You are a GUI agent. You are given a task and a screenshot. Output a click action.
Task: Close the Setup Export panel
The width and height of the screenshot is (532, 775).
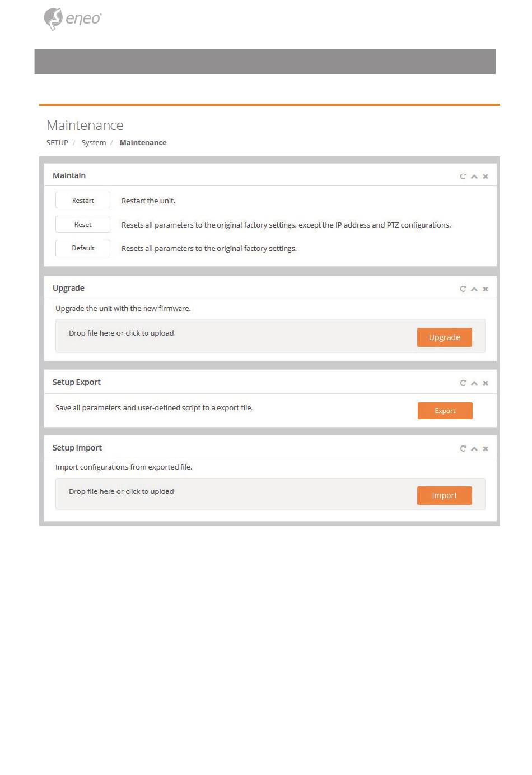coord(486,383)
